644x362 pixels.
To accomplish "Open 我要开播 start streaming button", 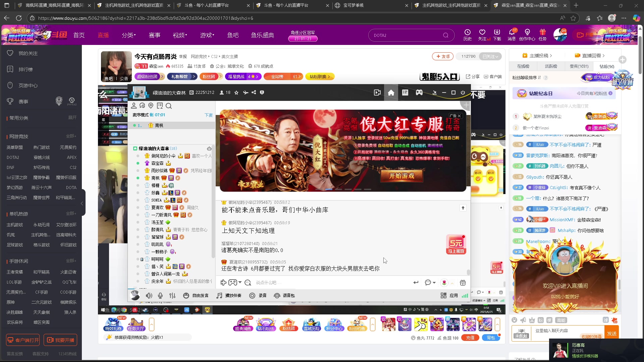I will click(x=60, y=340).
